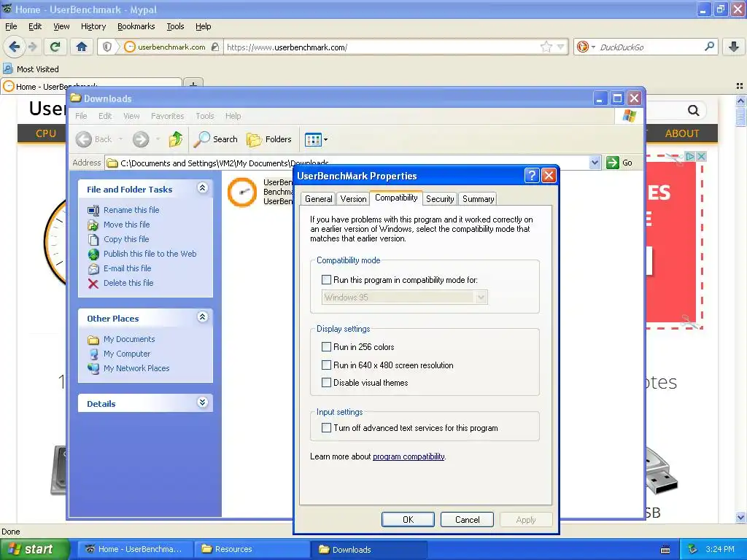The image size is (747, 560).
Task: Check Run in 640 x 480 resolution
Action: tap(326, 365)
